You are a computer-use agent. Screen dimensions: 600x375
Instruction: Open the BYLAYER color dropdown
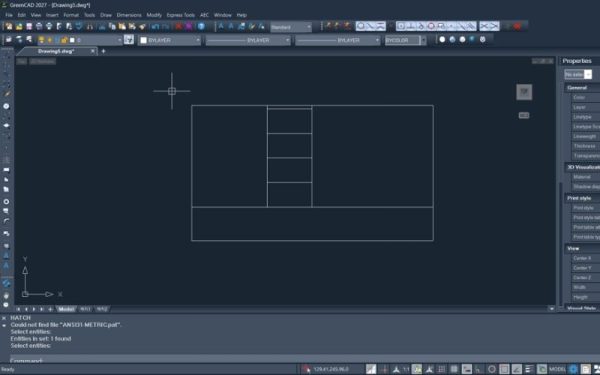tap(170, 40)
